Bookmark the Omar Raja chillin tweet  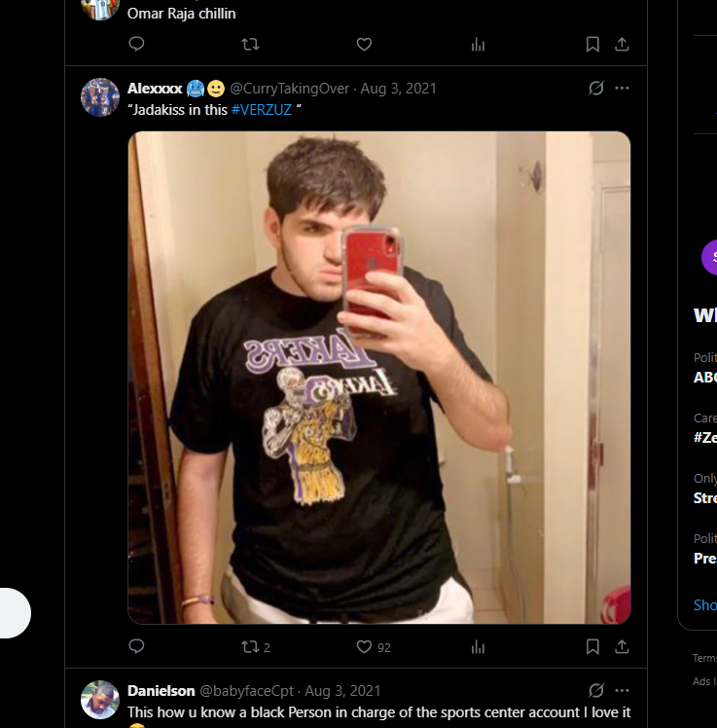(592, 45)
